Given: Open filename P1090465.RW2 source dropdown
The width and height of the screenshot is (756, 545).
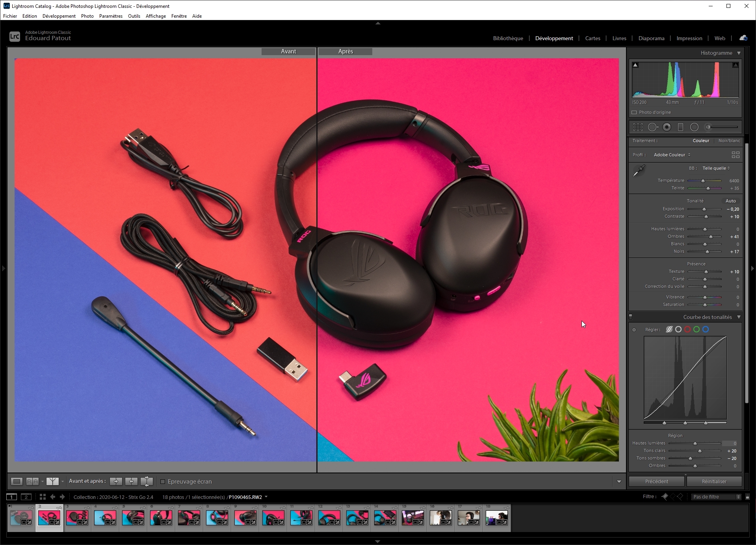Looking at the screenshot, I should coord(266,497).
